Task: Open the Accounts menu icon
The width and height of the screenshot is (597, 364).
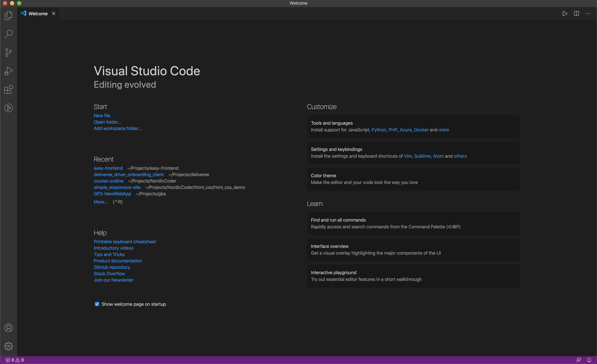Action: coord(9,328)
